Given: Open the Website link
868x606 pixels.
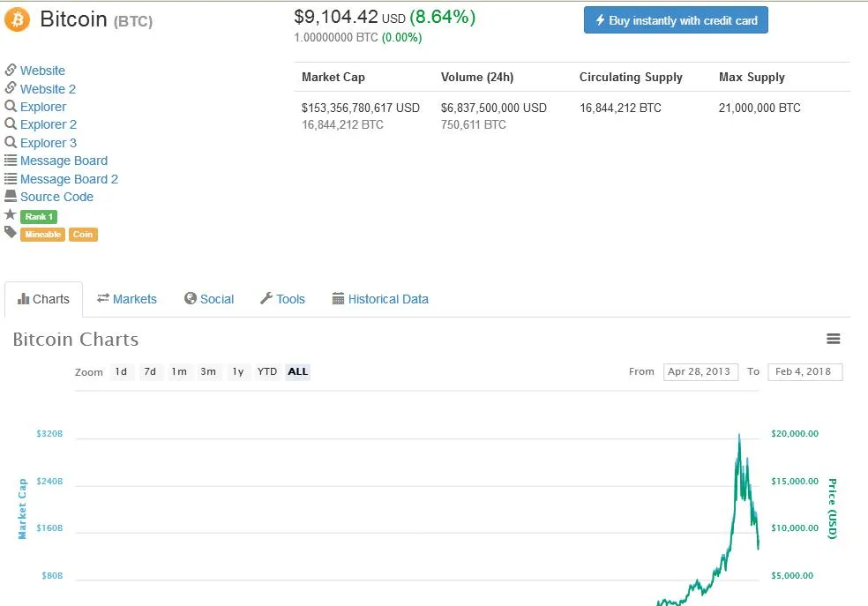Looking at the screenshot, I should click(42, 71).
